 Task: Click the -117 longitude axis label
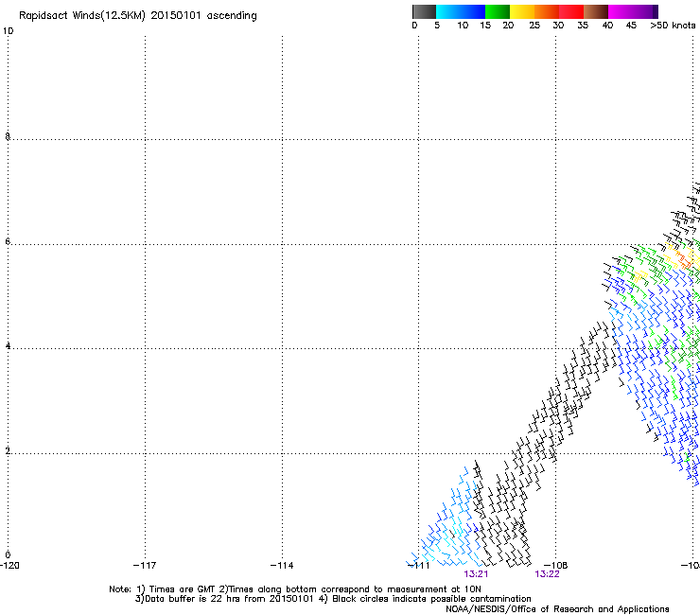click(145, 566)
